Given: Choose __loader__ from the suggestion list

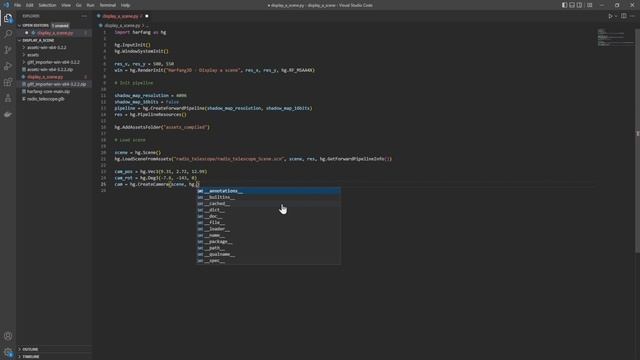Looking at the screenshot, I should pos(269,229).
